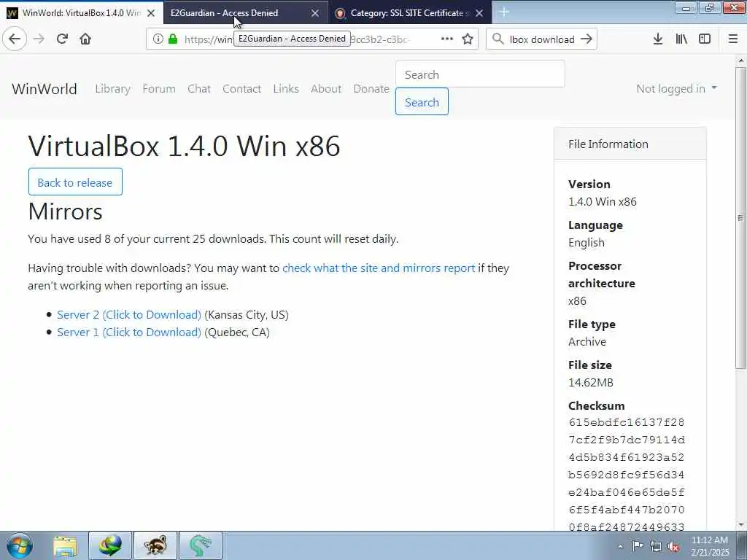Click the Back to release button
The image size is (747, 560).
[75, 182]
